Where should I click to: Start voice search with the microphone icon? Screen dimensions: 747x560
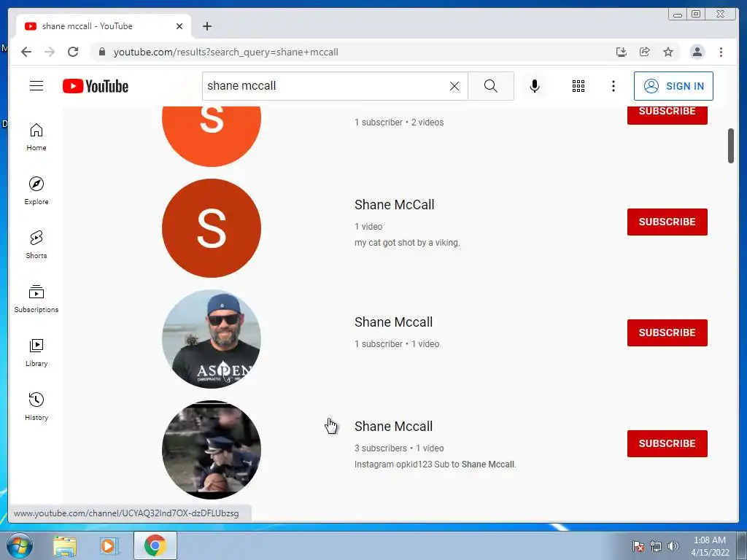[x=535, y=86]
